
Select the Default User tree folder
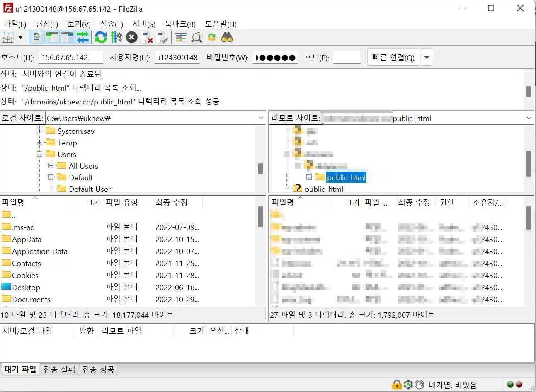[x=90, y=189]
